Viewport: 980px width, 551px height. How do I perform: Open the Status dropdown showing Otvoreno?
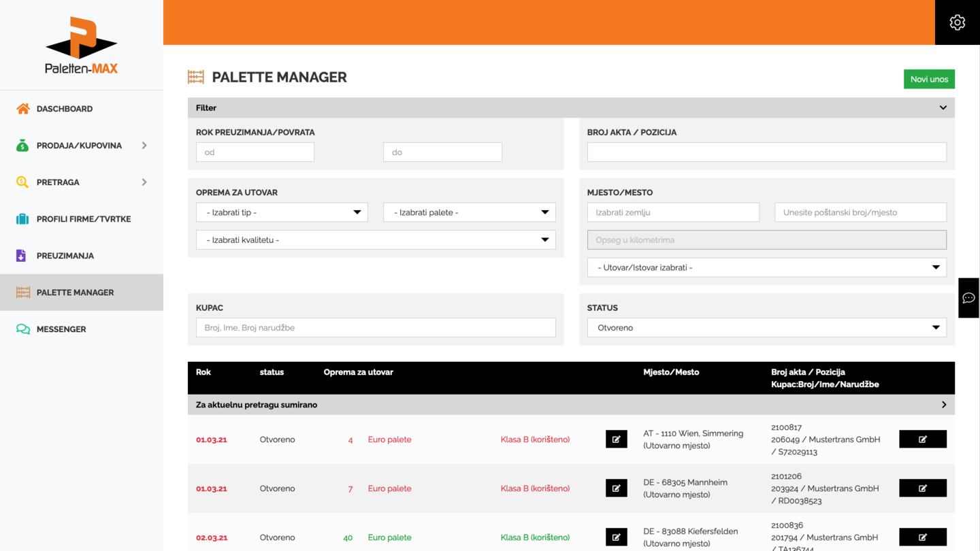pos(766,328)
